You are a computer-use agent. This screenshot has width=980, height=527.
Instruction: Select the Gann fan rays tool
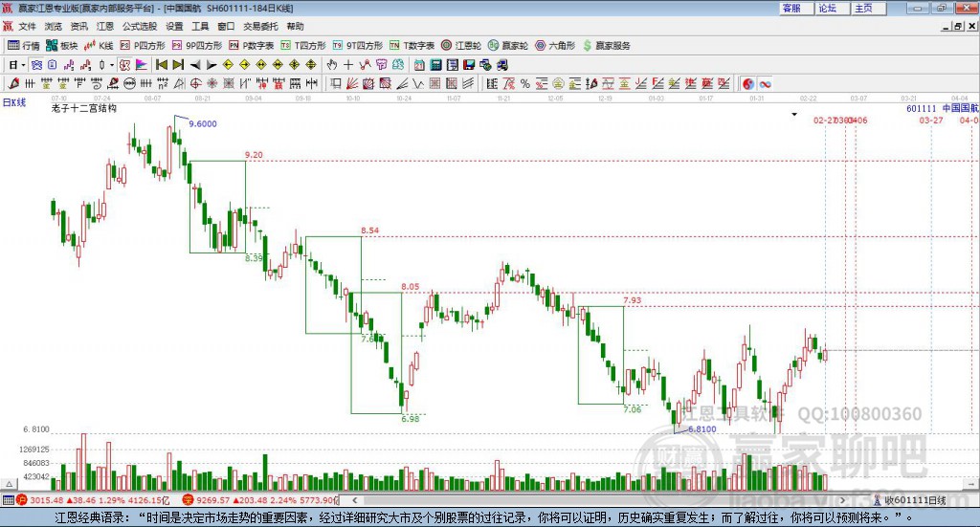(352, 83)
